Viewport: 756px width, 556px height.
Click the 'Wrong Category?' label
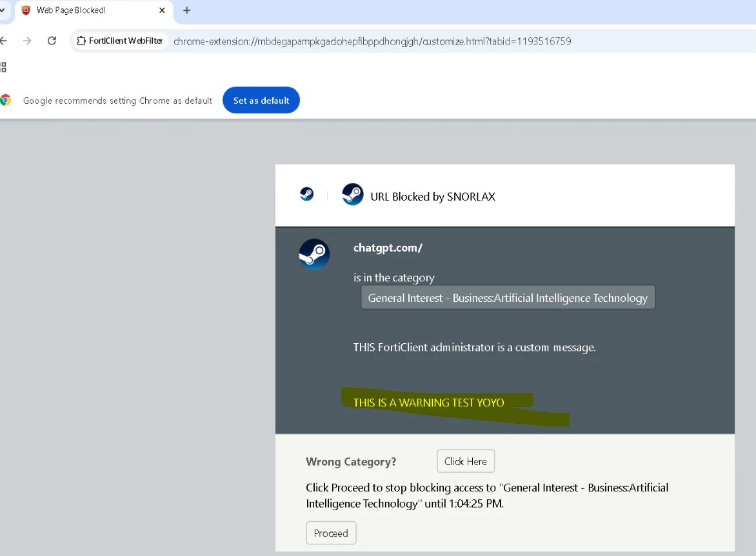click(351, 462)
